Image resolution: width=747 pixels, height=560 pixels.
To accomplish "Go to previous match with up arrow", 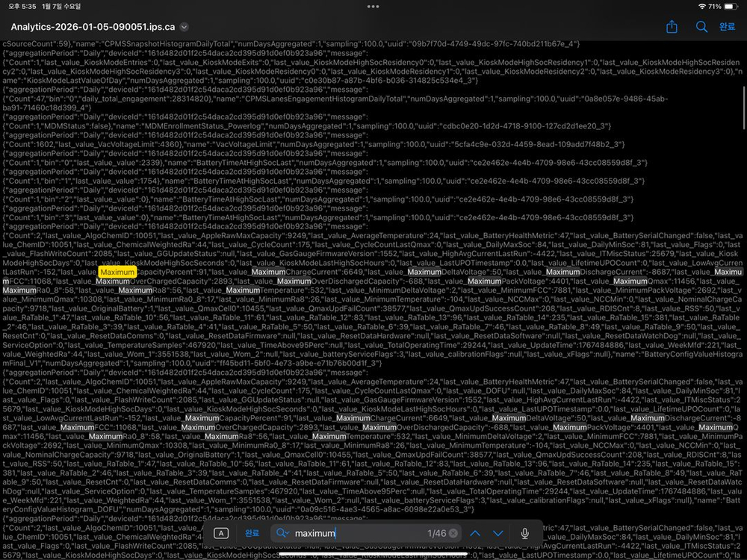I will tap(475, 533).
